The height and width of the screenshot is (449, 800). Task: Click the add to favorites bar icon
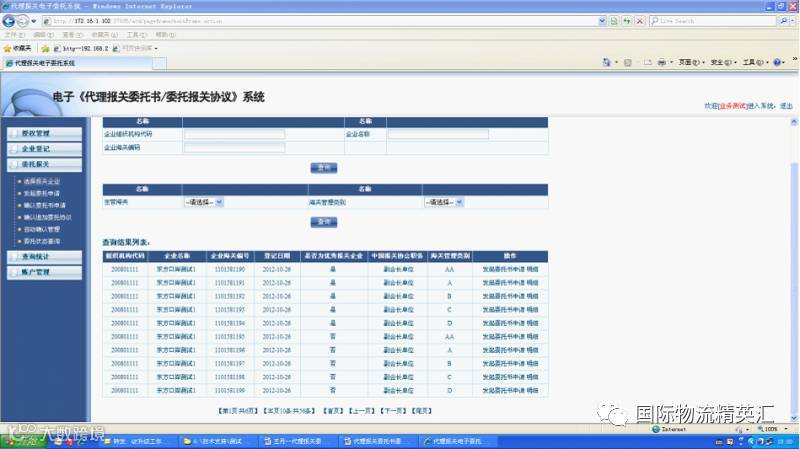click(45, 48)
